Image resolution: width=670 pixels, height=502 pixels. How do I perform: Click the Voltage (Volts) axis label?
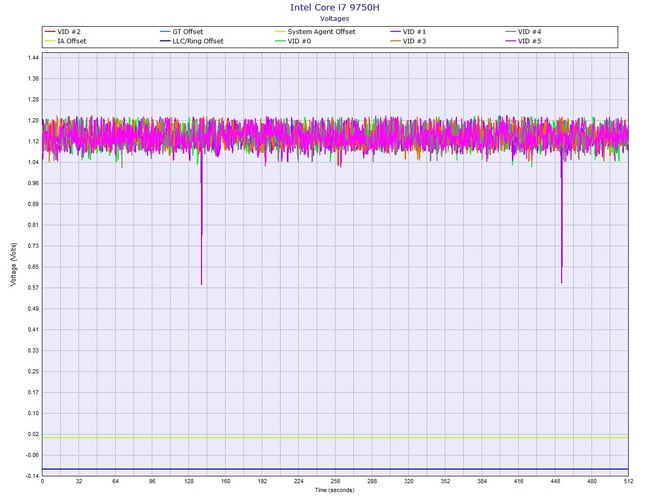pos(14,264)
